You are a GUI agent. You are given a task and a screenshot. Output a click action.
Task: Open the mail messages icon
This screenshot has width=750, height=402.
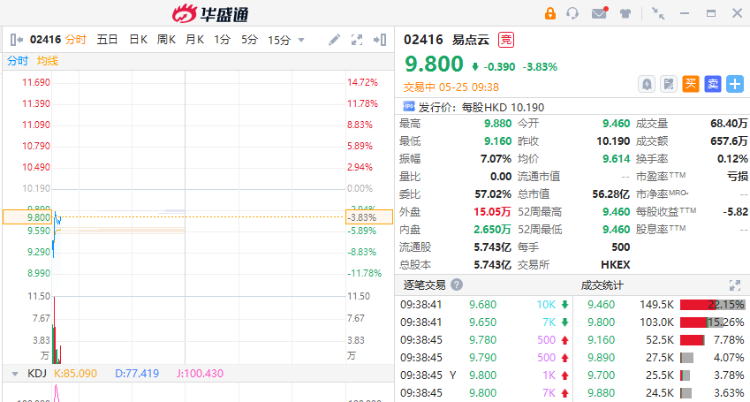pos(600,13)
